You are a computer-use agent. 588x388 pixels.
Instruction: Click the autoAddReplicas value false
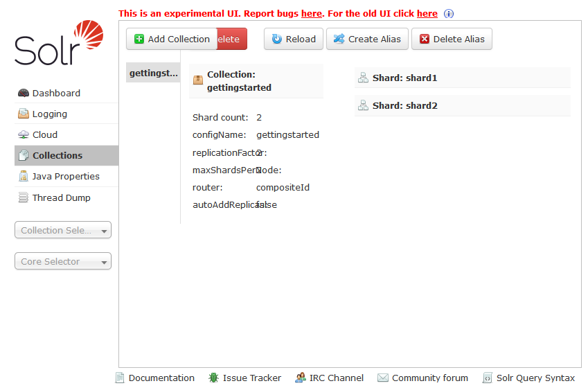(267, 205)
